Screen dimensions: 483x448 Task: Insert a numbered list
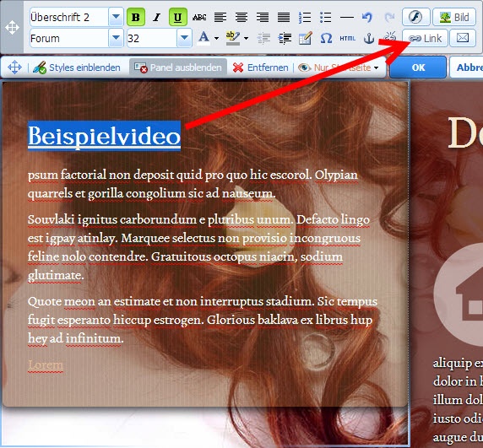coord(304,17)
